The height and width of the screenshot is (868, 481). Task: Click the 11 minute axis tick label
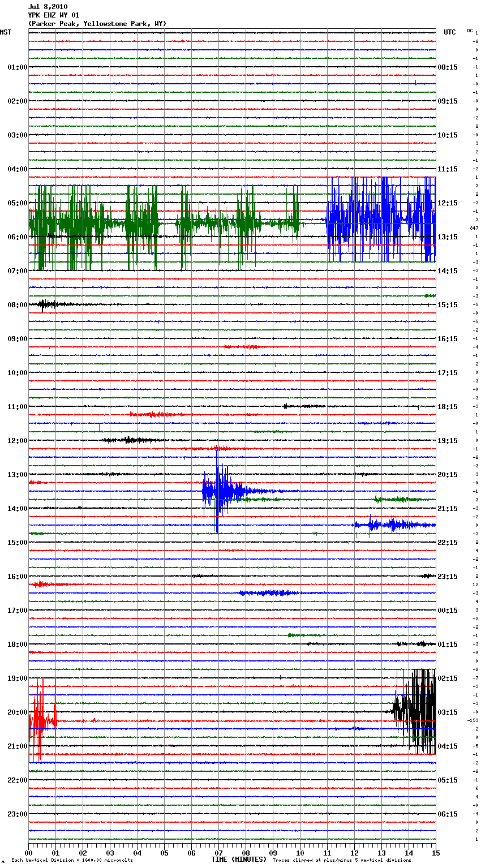[x=327, y=853]
